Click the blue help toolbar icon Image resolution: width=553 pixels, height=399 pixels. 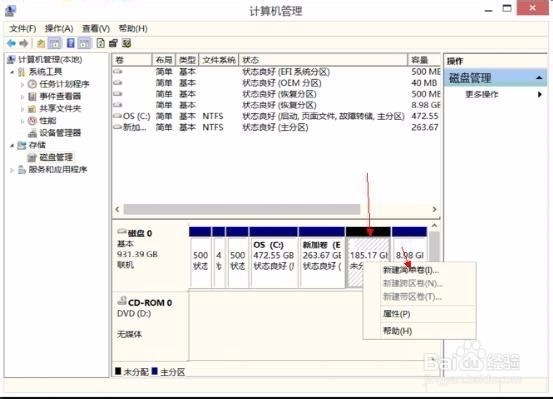[x=71, y=43]
